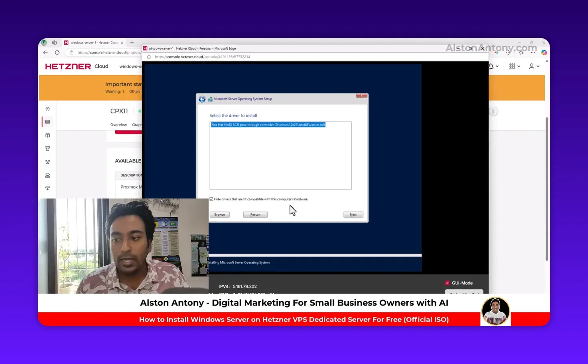
Task: Click the Rescan button
Action: (255, 215)
